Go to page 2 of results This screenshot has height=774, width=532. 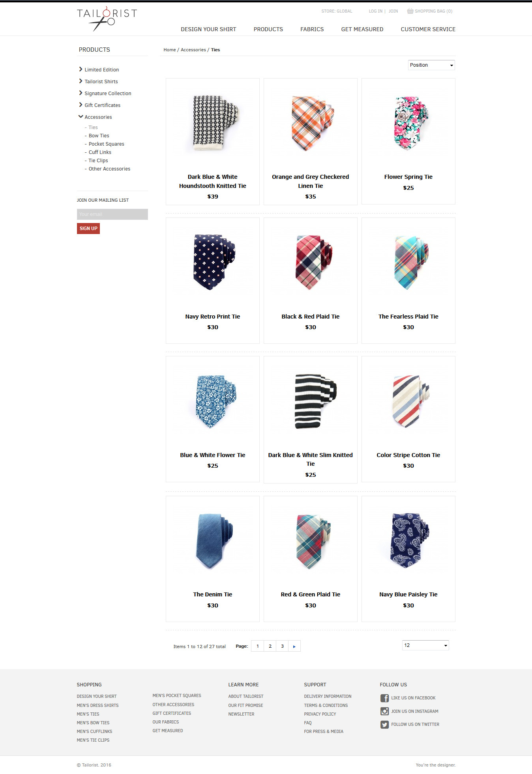click(x=270, y=646)
